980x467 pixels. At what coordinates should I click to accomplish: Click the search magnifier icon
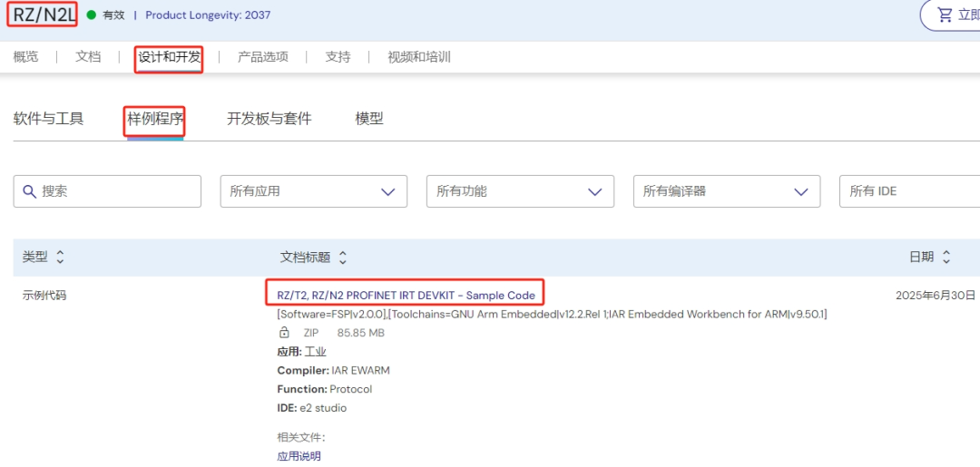point(29,191)
